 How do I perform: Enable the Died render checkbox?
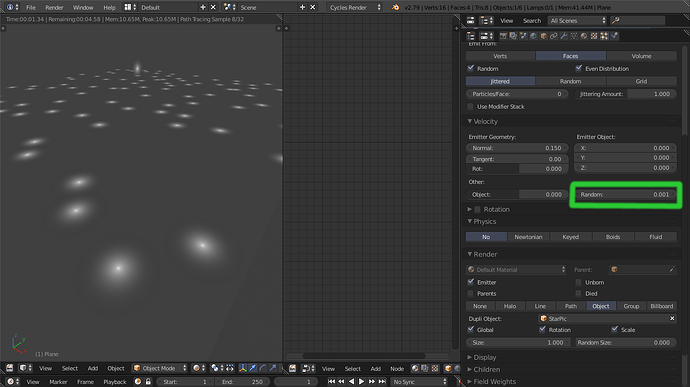(x=579, y=293)
